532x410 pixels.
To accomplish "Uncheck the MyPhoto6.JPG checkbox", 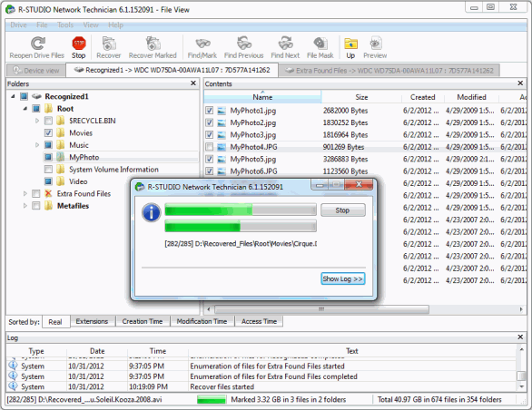I will tap(210, 171).
